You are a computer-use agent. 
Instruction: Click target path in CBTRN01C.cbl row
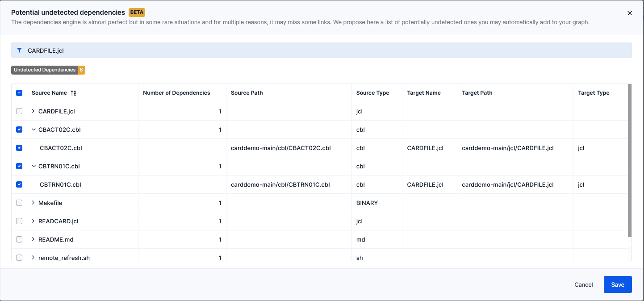(508, 184)
